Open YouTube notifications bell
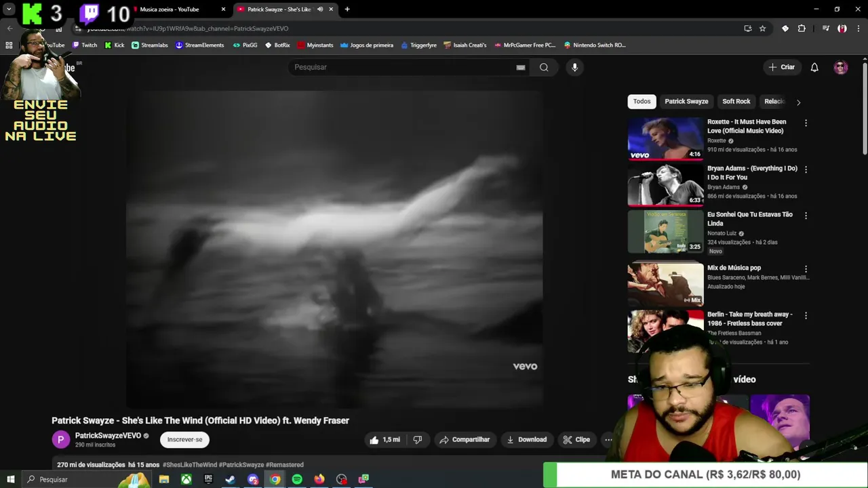Viewport: 868px width, 488px height. 814,67
